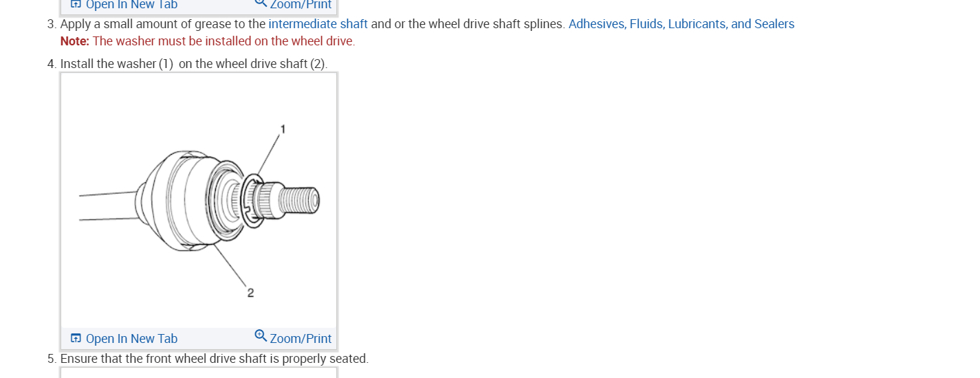This screenshot has width=980, height=378.
Task: Click the red note about the washer
Action: coord(224,41)
